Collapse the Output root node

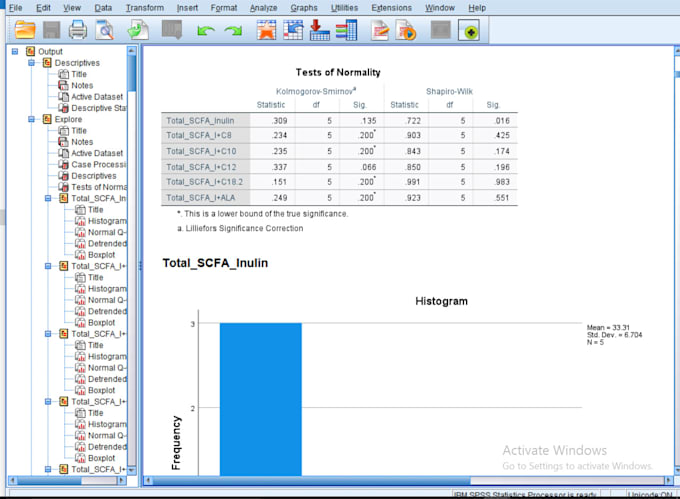[x=15, y=52]
